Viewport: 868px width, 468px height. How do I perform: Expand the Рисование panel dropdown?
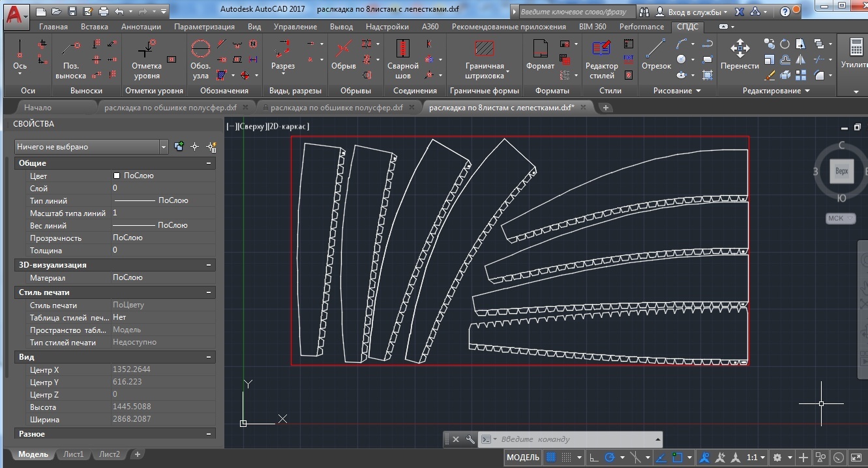pyautogui.click(x=676, y=91)
